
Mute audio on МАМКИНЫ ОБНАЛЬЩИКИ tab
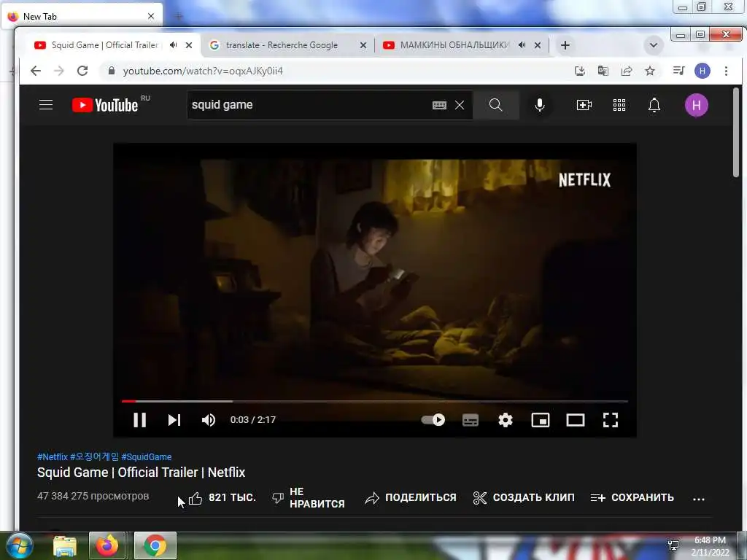click(522, 45)
